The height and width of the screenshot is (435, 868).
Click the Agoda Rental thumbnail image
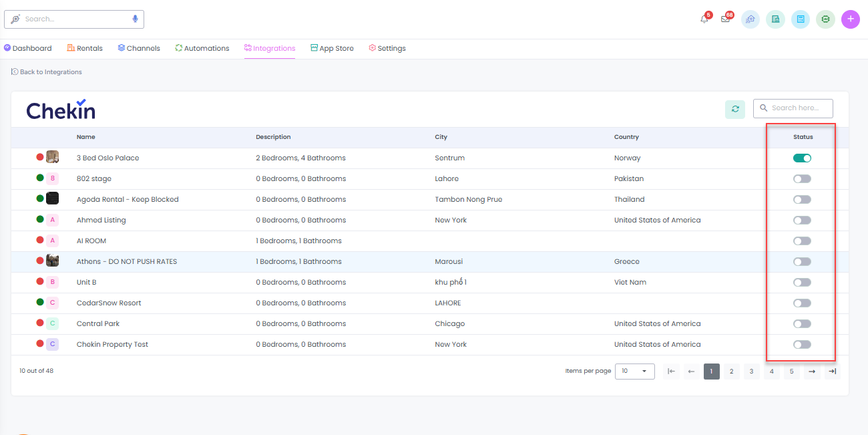click(52, 199)
